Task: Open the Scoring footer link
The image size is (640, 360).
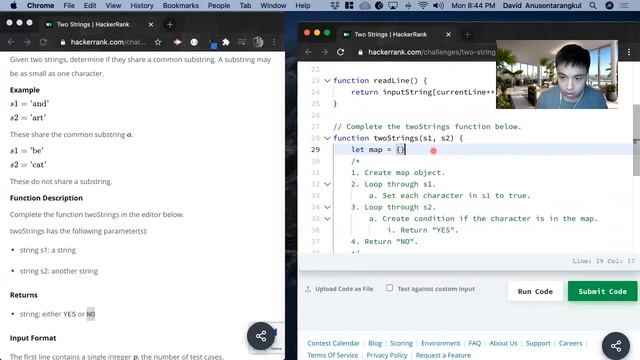Action: point(401,343)
